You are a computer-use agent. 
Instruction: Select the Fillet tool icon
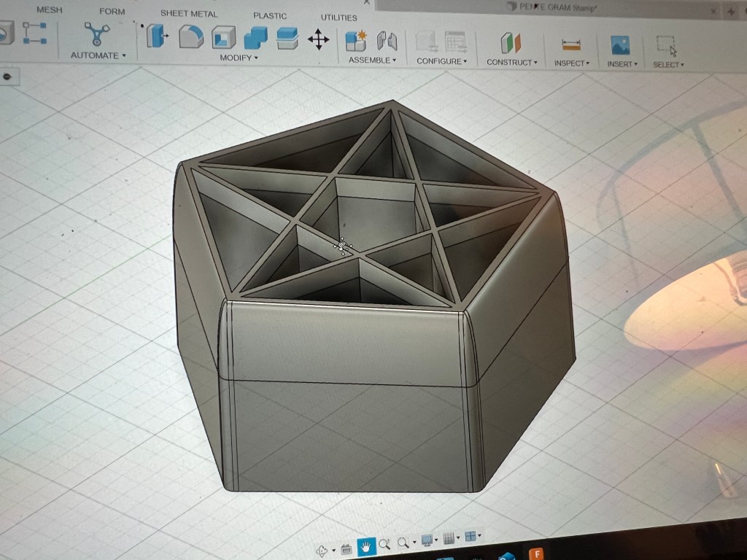click(x=190, y=36)
